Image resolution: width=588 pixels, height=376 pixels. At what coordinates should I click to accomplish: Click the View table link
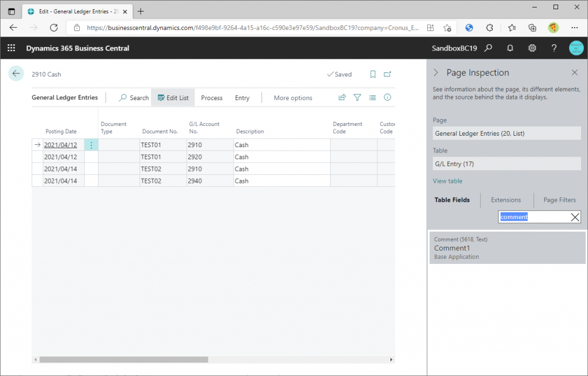(x=447, y=181)
